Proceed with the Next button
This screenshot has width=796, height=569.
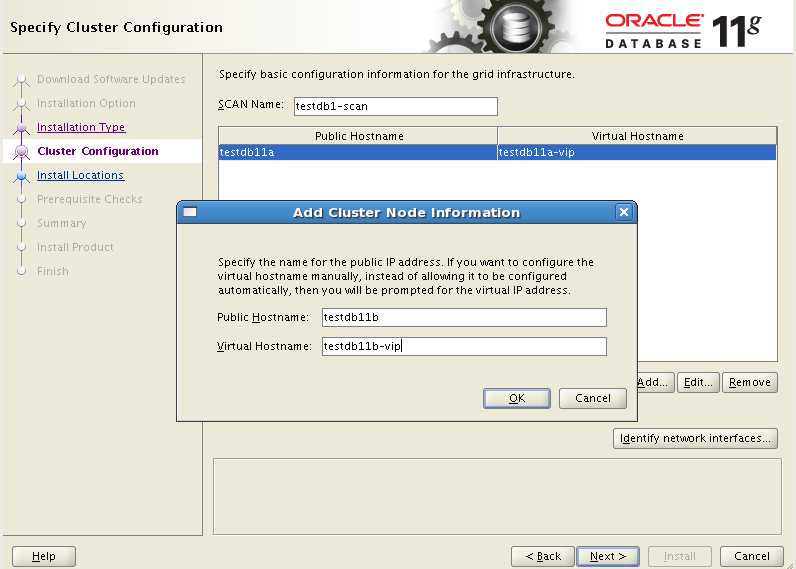point(608,556)
